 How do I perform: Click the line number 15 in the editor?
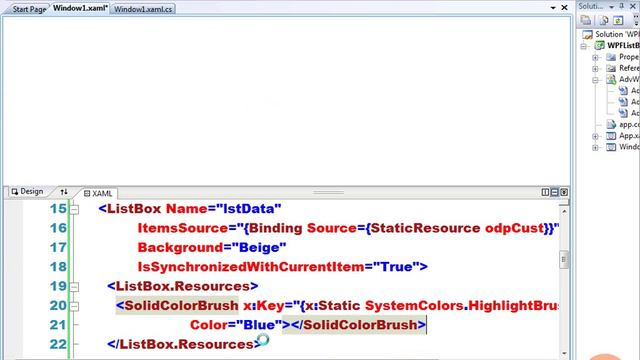[58, 209]
